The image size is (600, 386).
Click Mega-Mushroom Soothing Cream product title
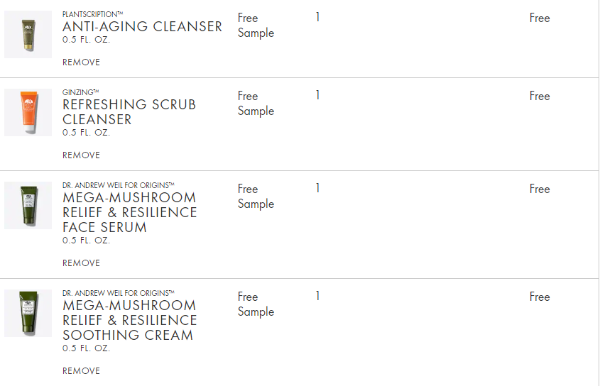coord(130,320)
